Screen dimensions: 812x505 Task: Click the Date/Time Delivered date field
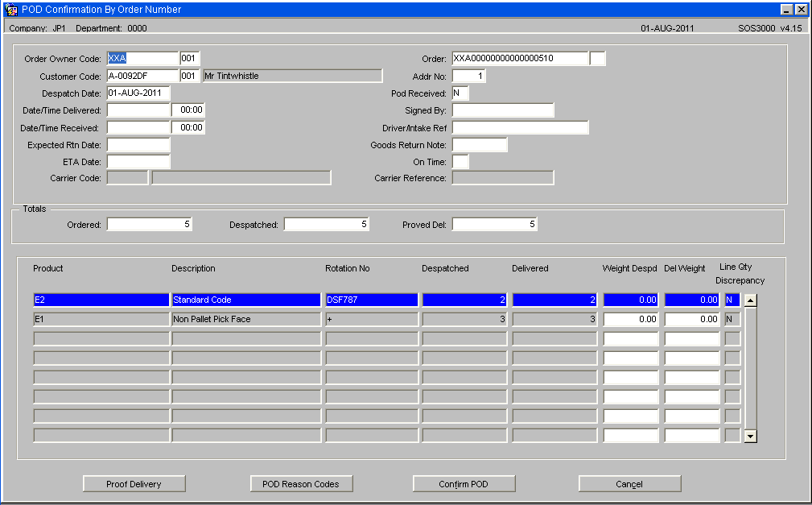click(x=138, y=110)
